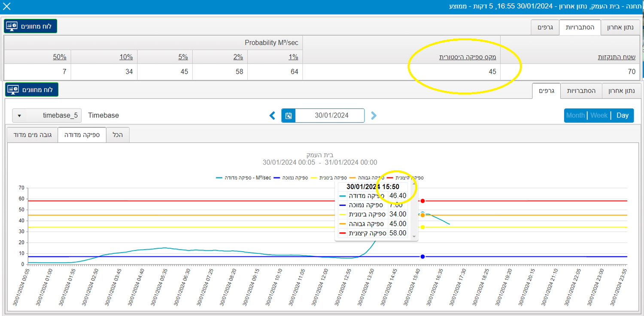
Task: Click the red ספיקה קיצונית data point marker
Action: click(422, 201)
